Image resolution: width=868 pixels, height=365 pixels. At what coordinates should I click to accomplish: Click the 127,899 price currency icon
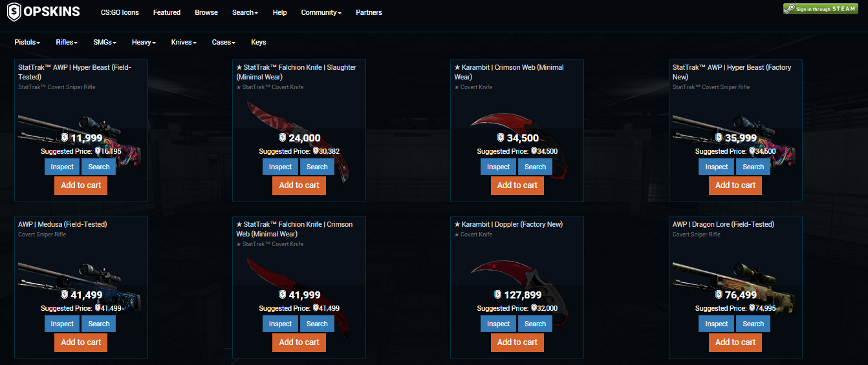[497, 295]
